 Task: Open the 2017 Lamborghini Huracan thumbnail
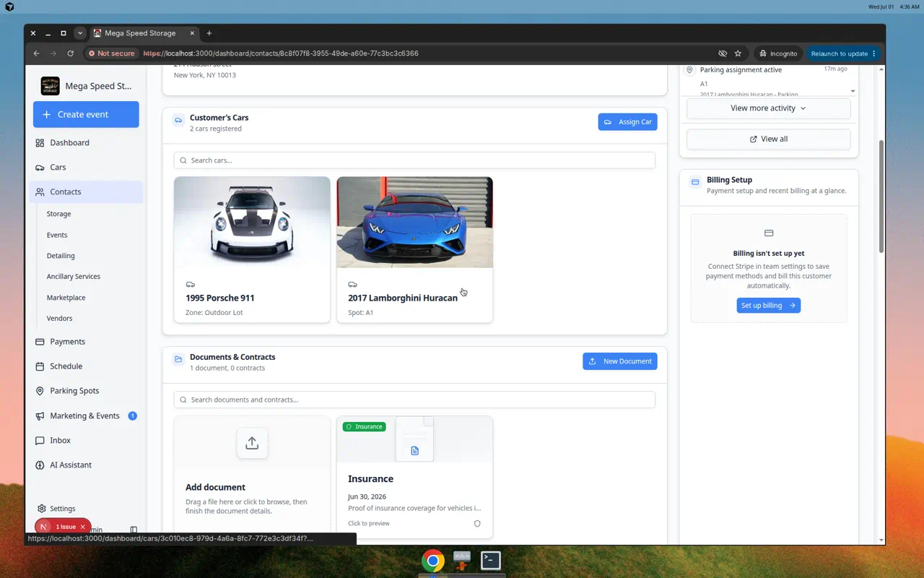click(415, 223)
